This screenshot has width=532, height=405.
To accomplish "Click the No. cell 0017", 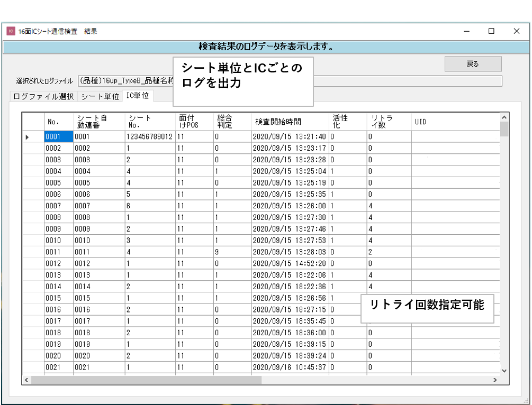I will coord(59,321).
